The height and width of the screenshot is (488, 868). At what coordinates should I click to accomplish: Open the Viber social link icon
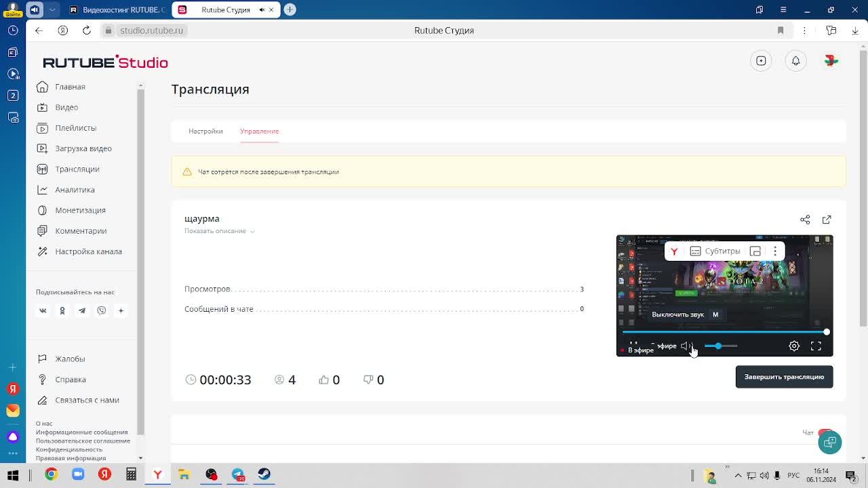click(x=102, y=310)
